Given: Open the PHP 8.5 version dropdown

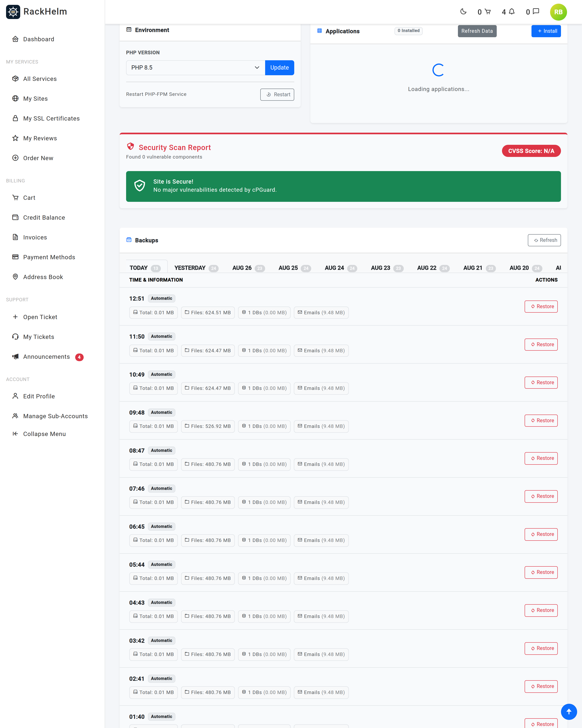Looking at the screenshot, I should 196,68.
